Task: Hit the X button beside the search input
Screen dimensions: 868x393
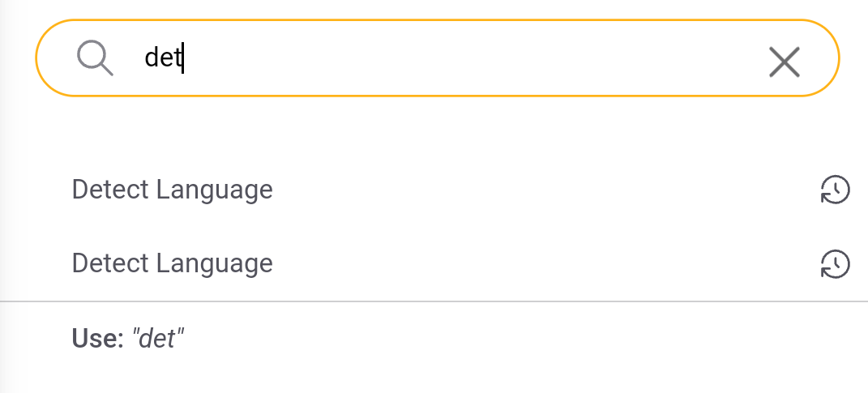Action: [784, 62]
